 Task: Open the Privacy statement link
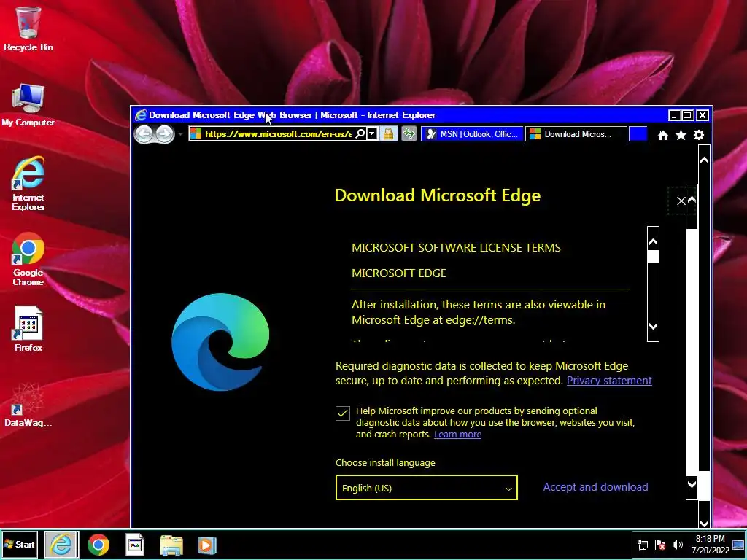point(609,381)
